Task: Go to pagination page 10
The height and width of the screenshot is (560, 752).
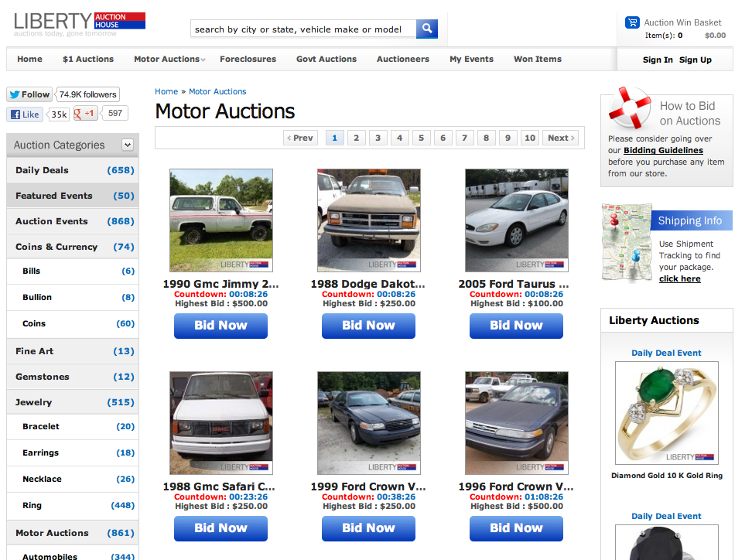Action: tap(529, 138)
